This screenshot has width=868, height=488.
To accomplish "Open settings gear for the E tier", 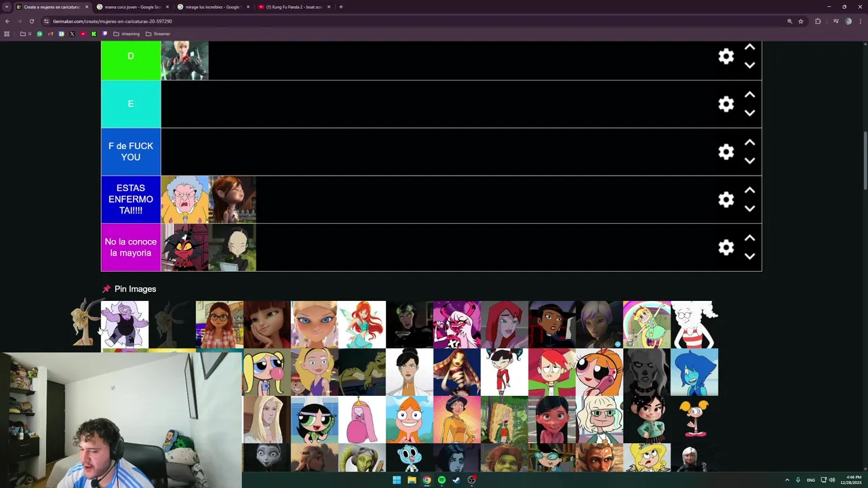I will 726,104.
